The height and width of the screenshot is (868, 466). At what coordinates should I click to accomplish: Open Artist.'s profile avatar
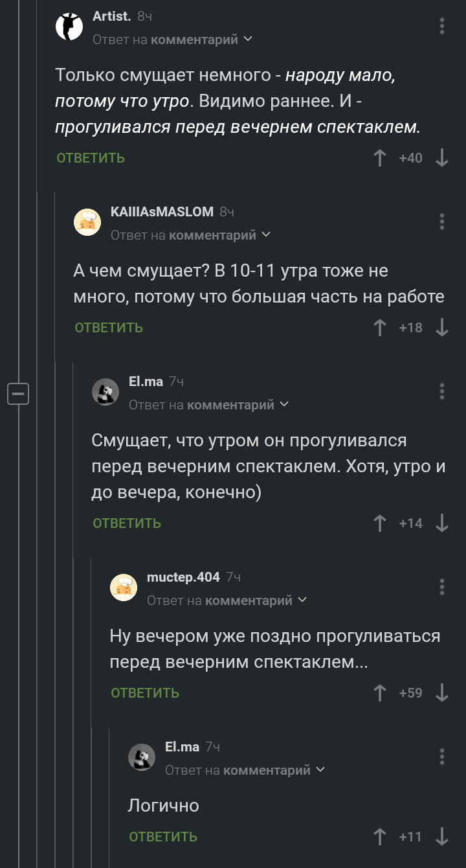point(69,27)
